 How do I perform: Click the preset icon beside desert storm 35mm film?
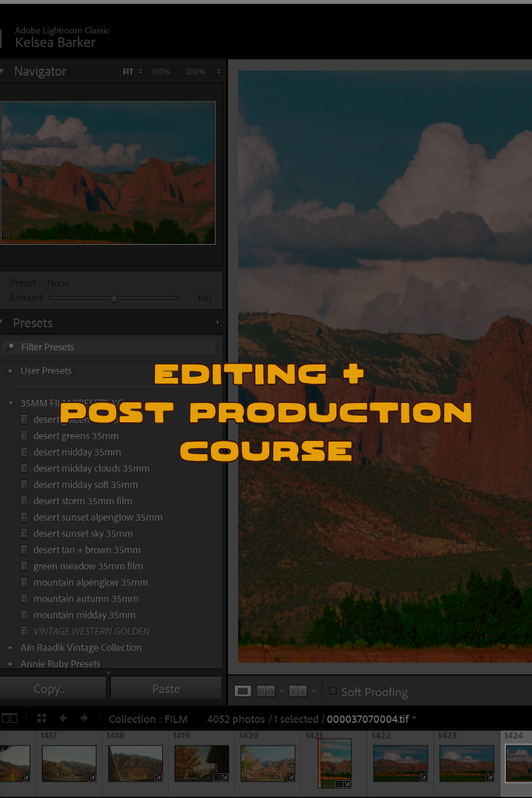click(x=25, y=501)
